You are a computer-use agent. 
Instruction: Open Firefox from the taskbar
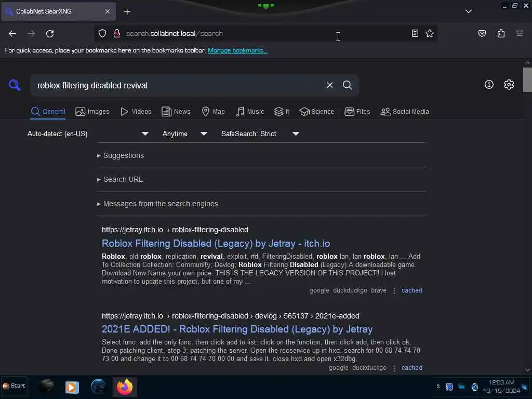coord(125,387)
